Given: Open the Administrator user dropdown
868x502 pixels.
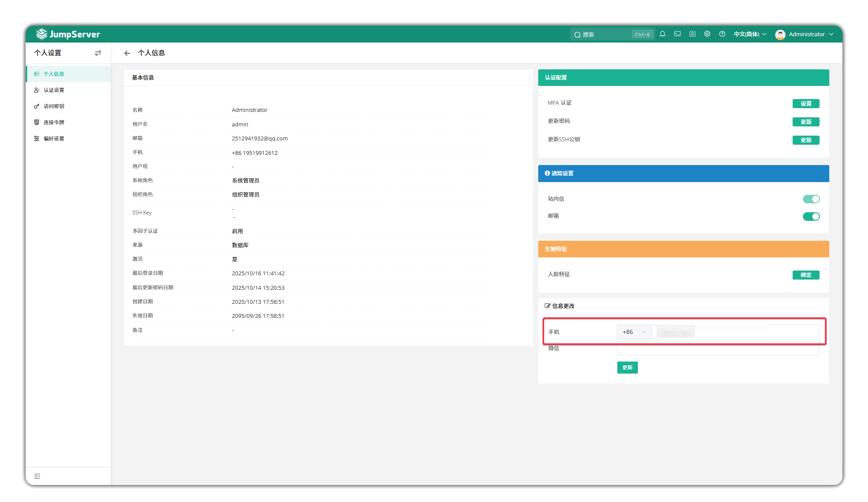Looking at the screenshot, I should coord(804,34).
